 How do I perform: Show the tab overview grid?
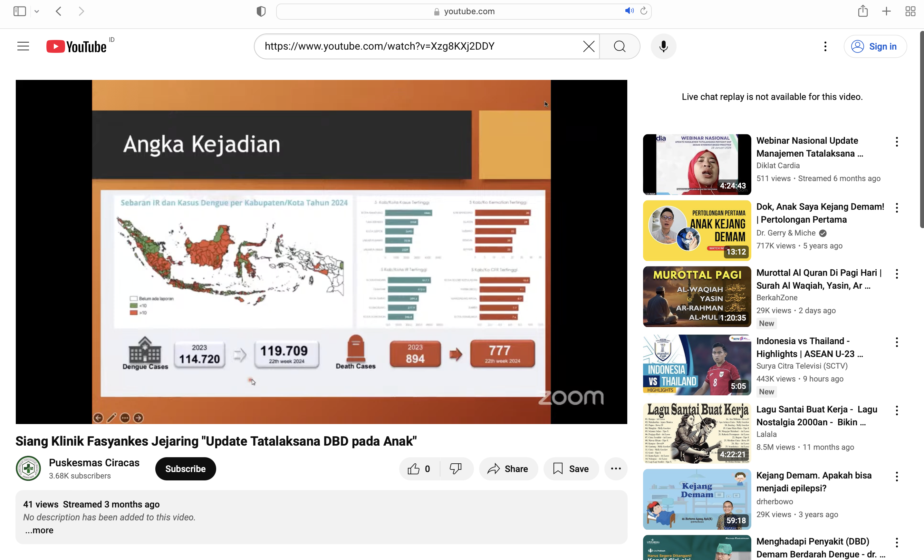[x=910, y=11]
